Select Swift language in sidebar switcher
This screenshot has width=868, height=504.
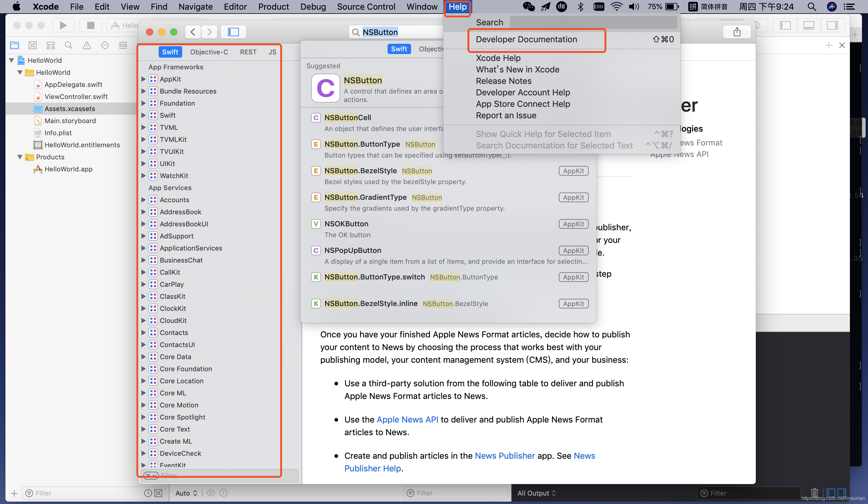170,52
